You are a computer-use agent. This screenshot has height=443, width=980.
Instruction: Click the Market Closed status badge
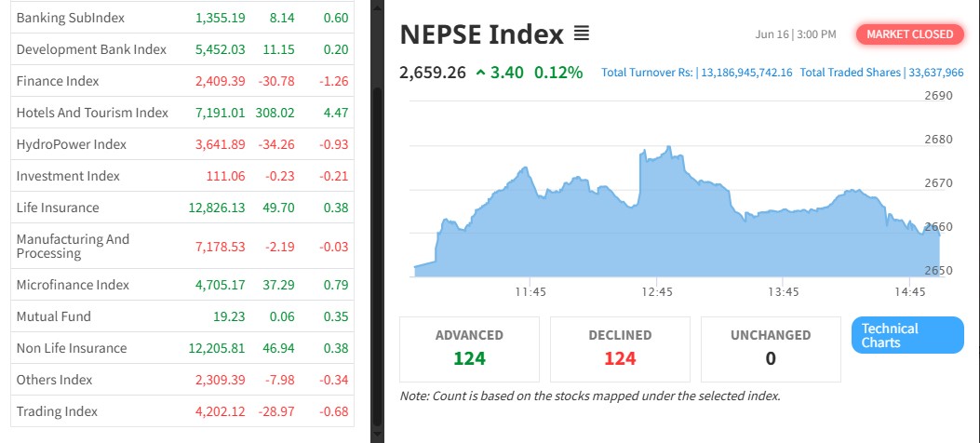tap(909, 34)
